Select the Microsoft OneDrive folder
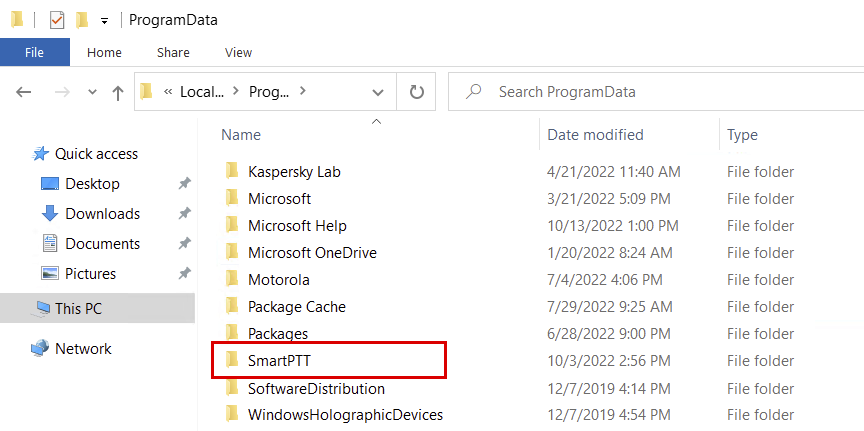Viewport: 864px width, 431px height. [312, 253]
